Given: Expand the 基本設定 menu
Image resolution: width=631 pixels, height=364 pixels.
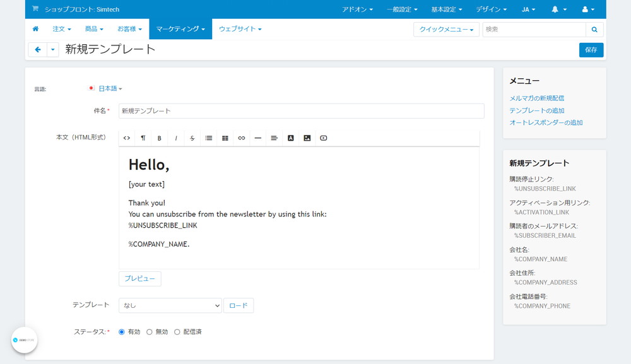Looking at the screenshot, I should point(447,9).
